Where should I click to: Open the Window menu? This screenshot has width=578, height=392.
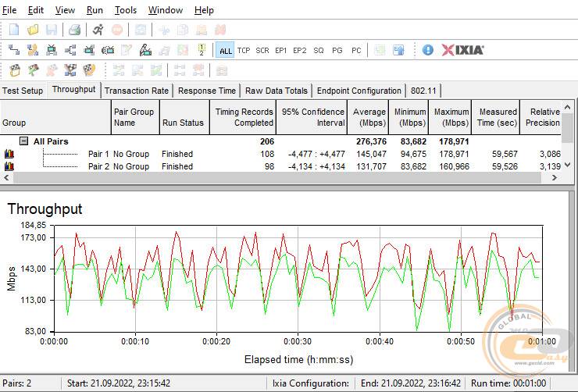(166, 10)
